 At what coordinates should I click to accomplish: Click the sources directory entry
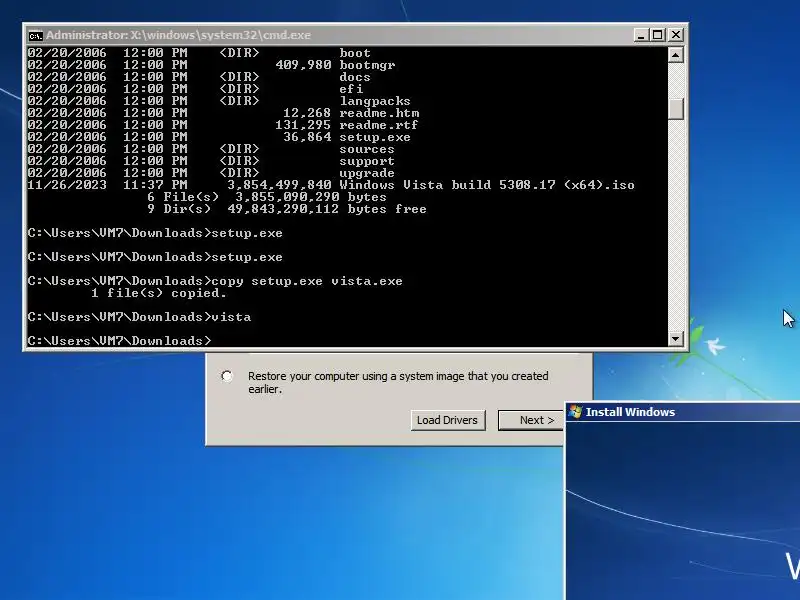pyautogui.click(x=367, y=149)
